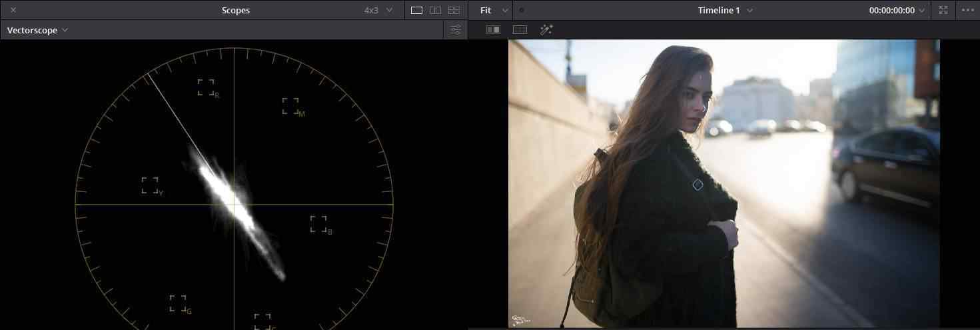Open the Vectorscope scope type dropdown
Screen dimensions: 980x330
[x=37, y=30]
